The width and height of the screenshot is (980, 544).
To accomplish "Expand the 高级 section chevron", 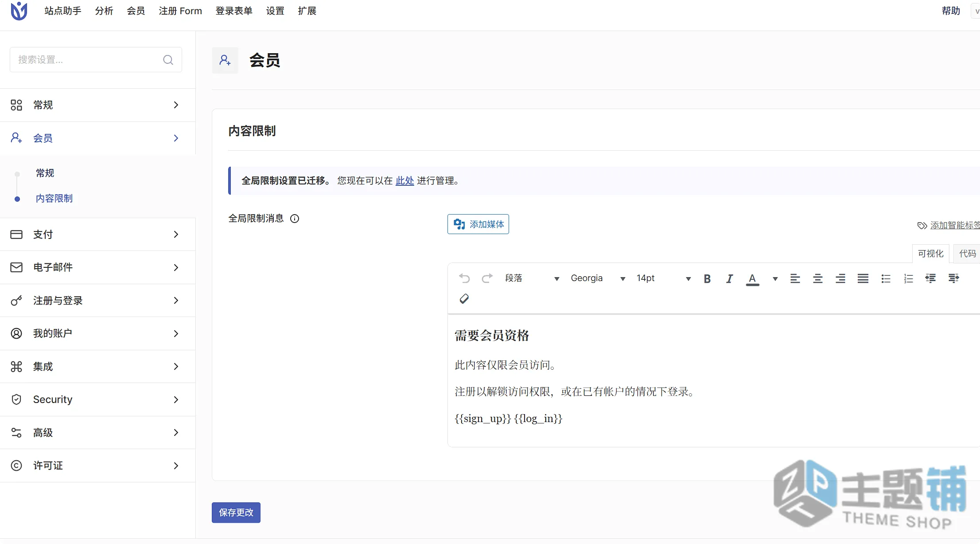I will coord(176,433).
